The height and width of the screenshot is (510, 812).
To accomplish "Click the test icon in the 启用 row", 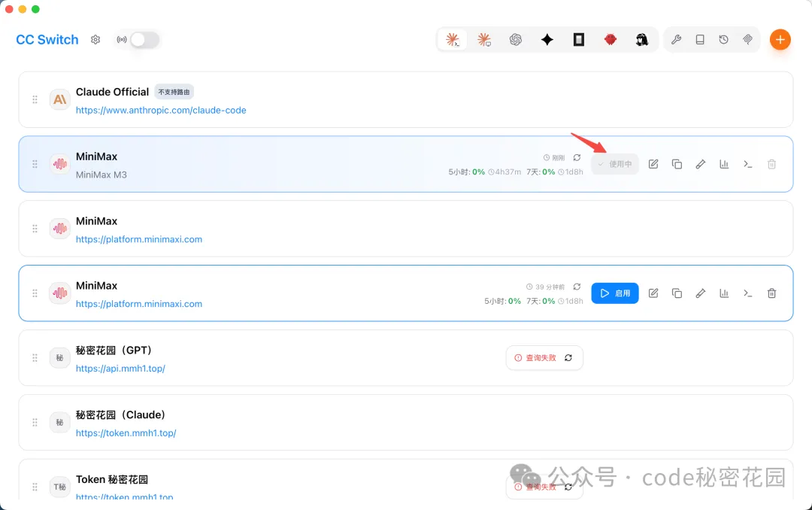I will coord(701,293).
